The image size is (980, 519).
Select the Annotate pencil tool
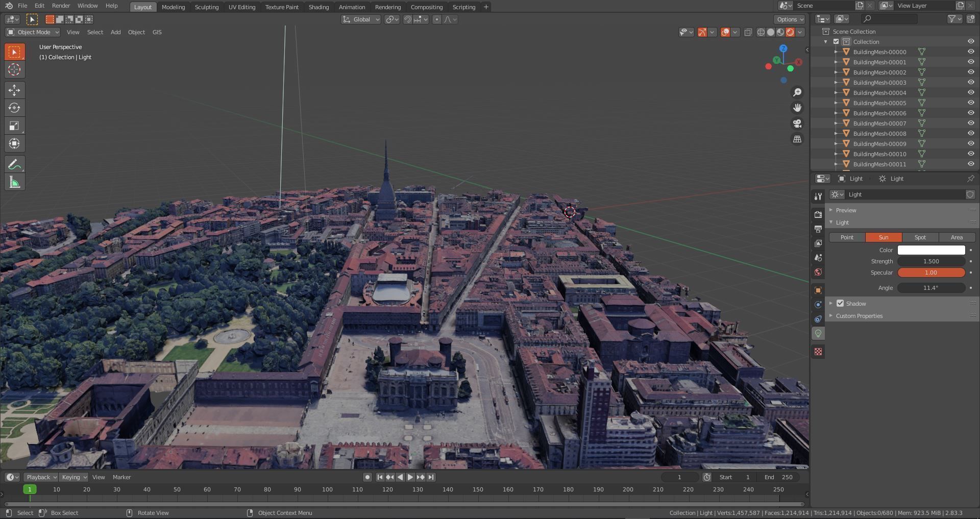click(14, 164)
